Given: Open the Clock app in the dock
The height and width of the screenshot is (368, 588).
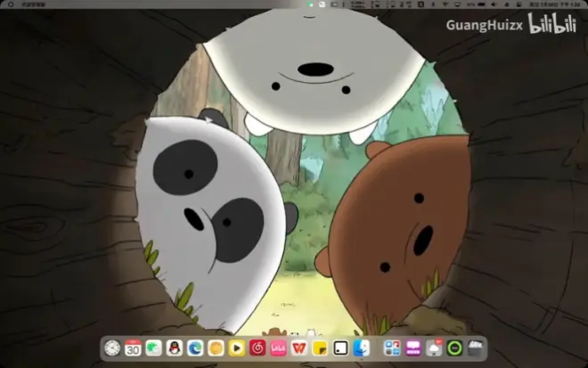Looking at the screenshot, I should (x=112, y=348).
